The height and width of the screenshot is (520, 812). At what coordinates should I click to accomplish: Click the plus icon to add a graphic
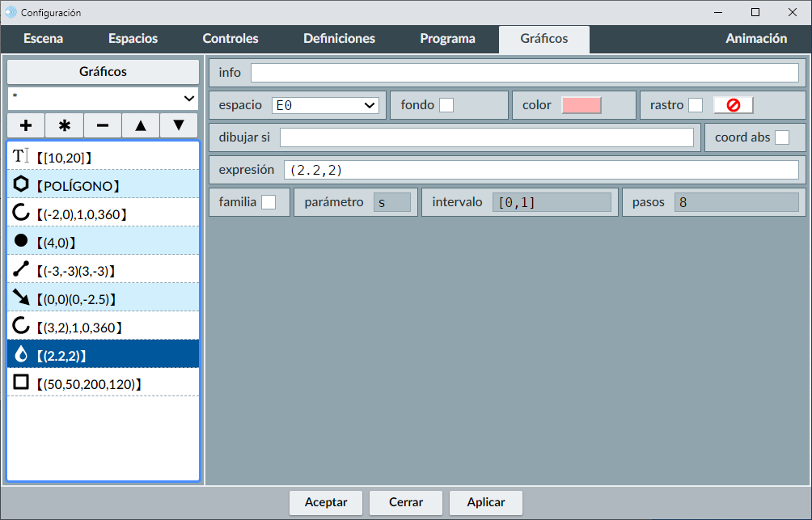point(26,125)
